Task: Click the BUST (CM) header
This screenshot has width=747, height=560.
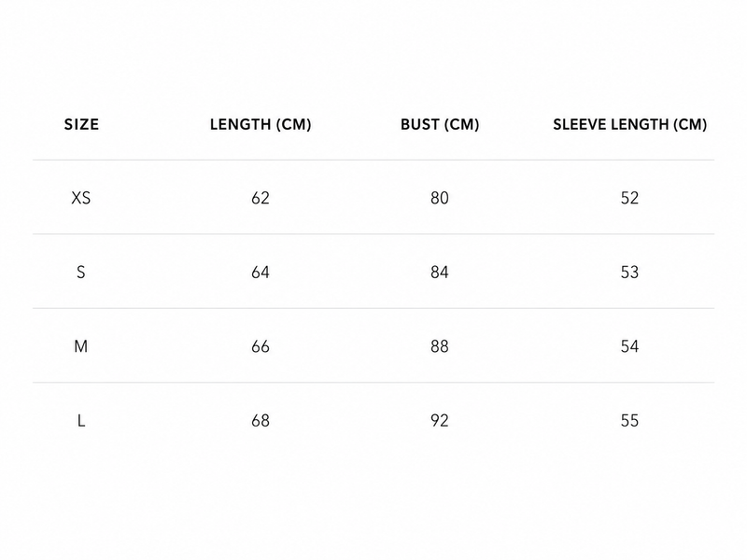Action: [440, 124]
